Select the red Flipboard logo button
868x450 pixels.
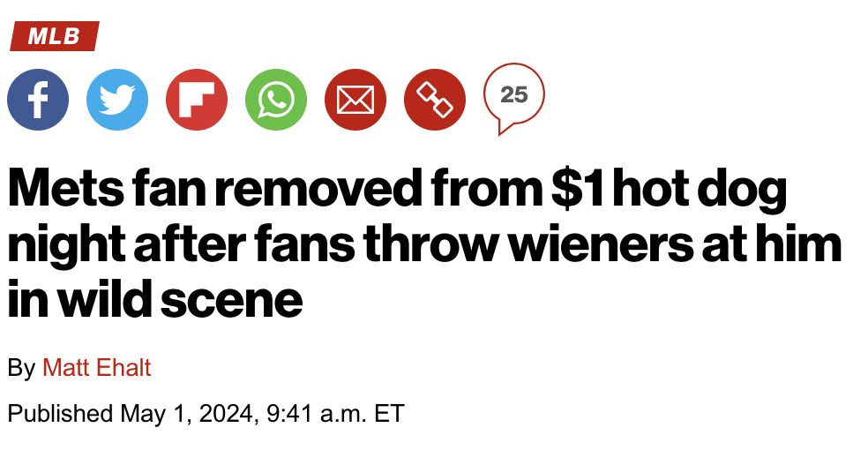click(196, 99)
